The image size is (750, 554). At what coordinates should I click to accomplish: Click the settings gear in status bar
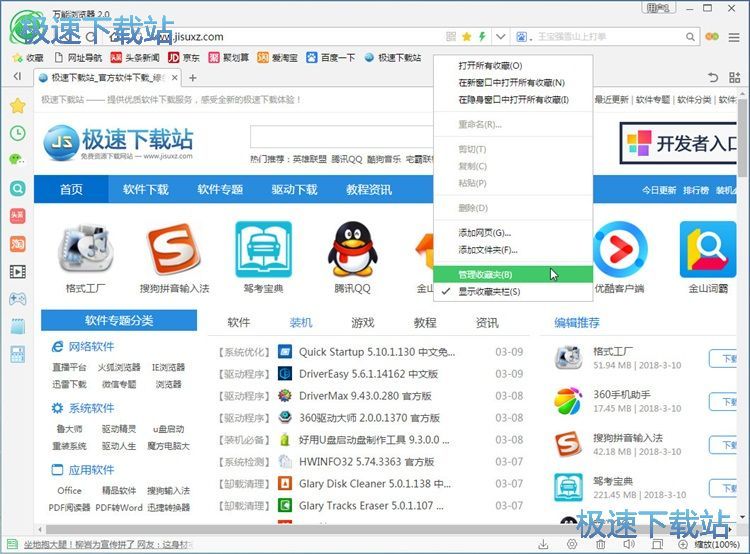tap(572, 544)
